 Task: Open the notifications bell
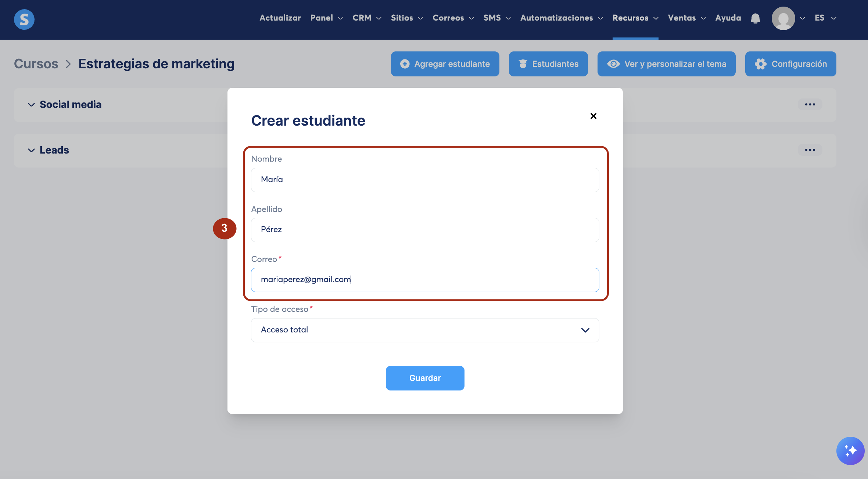pyautogui.click(x=755, y=18)
